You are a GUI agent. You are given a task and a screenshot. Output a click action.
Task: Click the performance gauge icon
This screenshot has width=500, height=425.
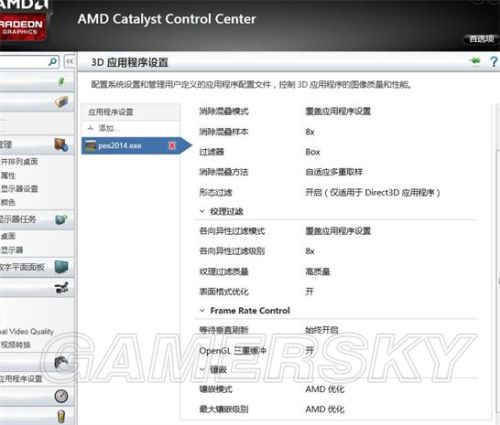61,396
